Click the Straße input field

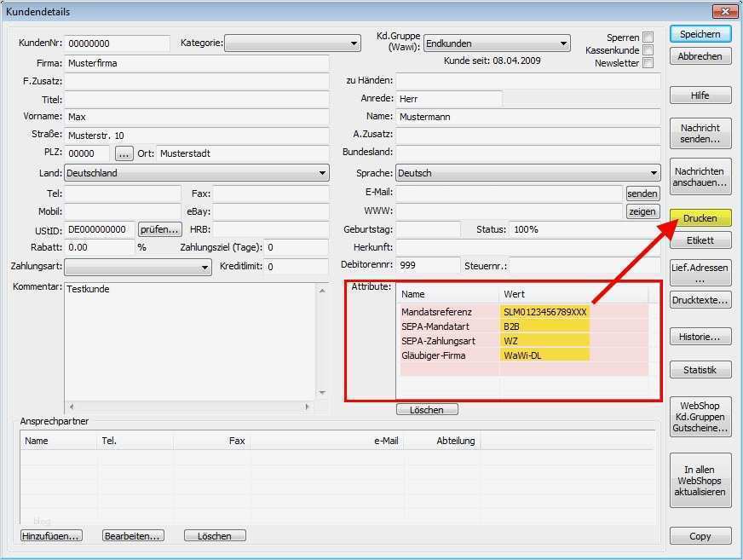[197, 136]
